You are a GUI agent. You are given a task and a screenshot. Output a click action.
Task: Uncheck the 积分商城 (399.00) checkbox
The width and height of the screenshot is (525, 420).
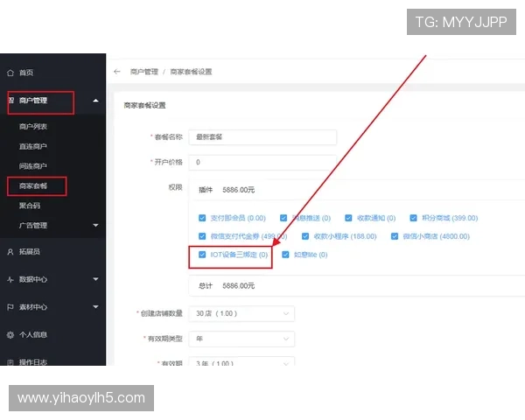click(x=413, y=218)
